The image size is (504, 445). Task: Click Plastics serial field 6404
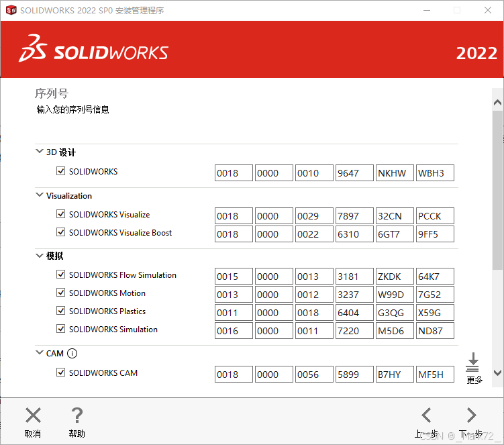click(x=354, y=313)
